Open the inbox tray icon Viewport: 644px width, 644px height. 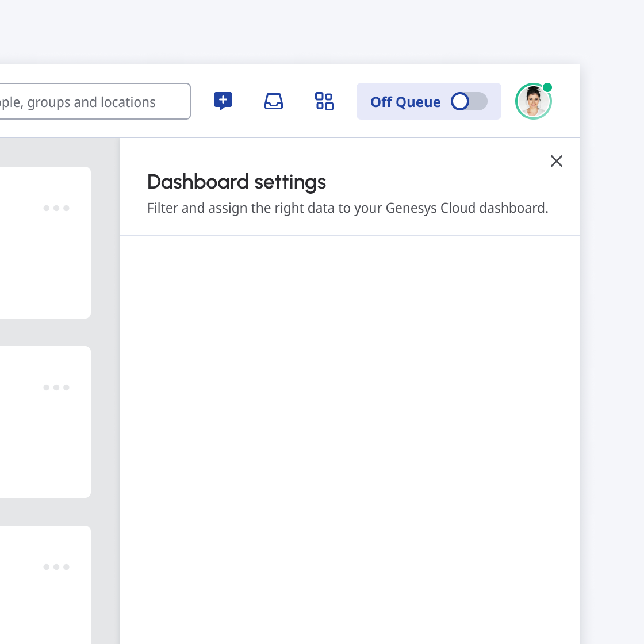click(x=274, y=101)
